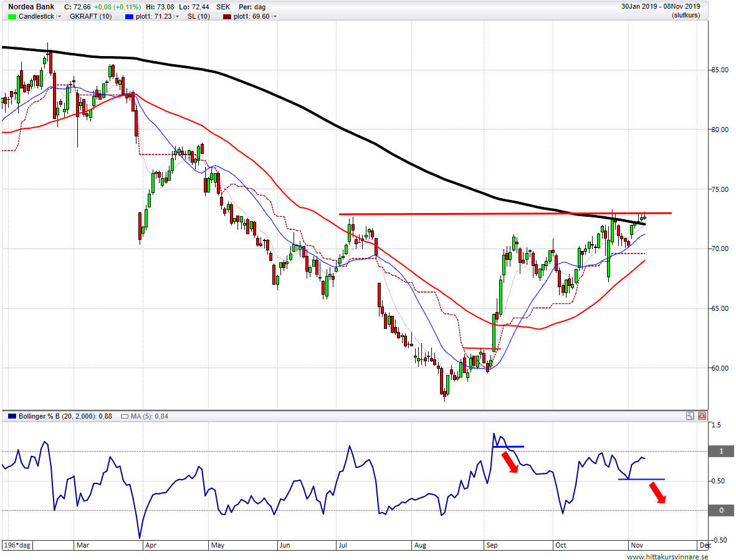Click the change value +0,08 (+0,11%)
The height and width of the screenshot is (560, 736).
[x=117, y=7]
